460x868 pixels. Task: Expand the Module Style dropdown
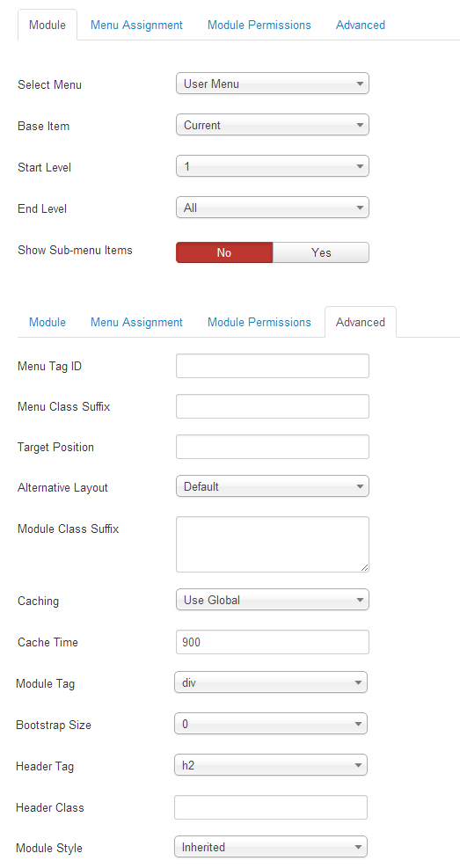[x=271, y=847]
